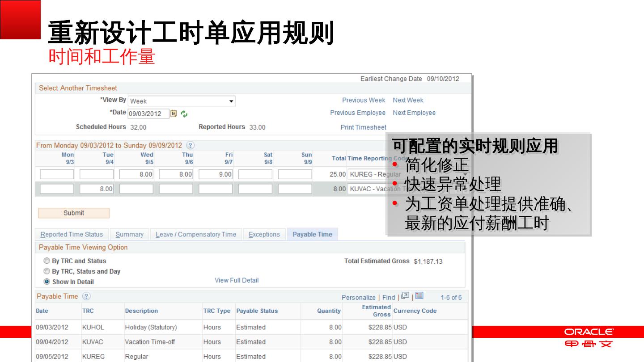This screenshot has height=362, width=644.
Task: Open the View By Week dropdown
Action: [x=182, y=101]
